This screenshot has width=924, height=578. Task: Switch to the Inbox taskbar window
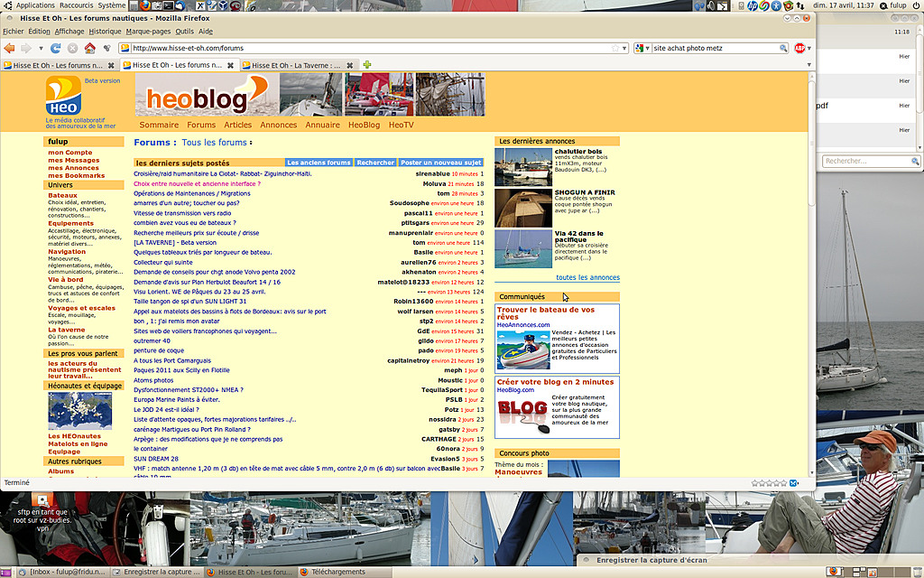pos(62,572)
